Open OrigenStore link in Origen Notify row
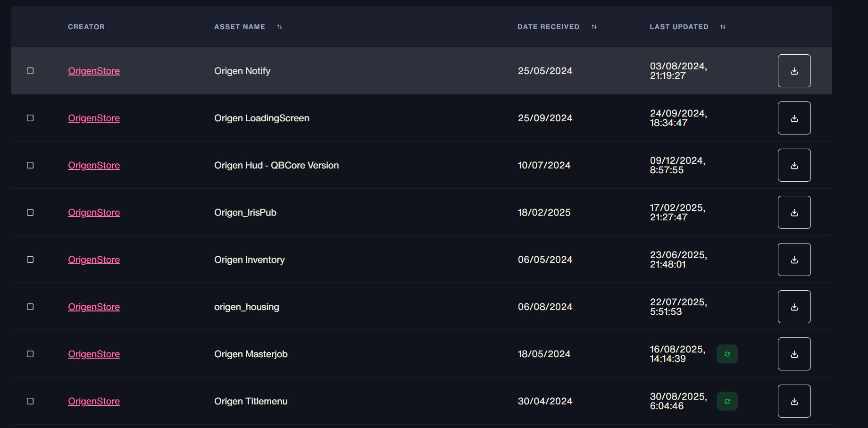The width and height of the screenshot is (868, 428). click(94, 71)
